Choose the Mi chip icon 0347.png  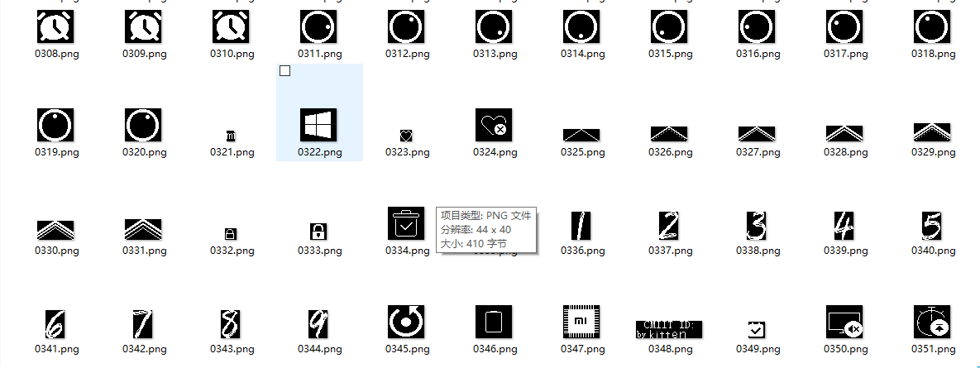(581, 322)
